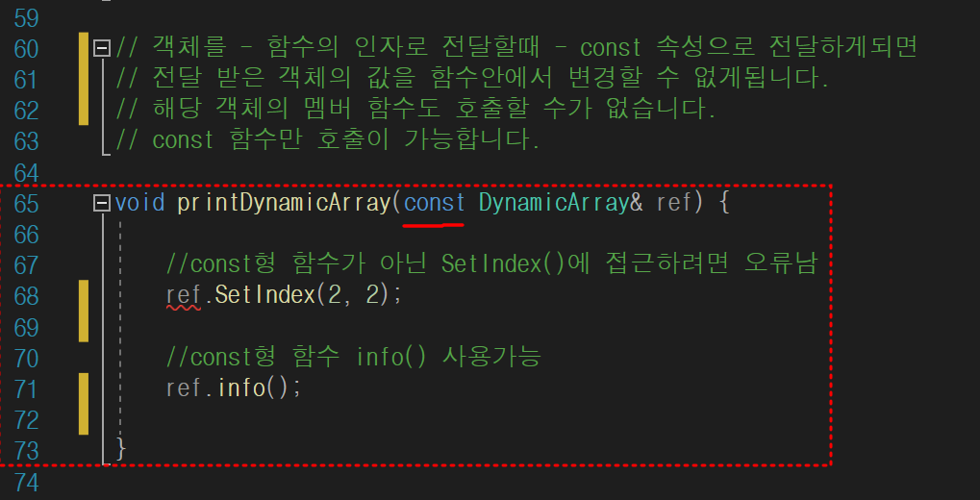The width and height of the screenshot is (980, 500).
Task: Click the comment on line 62
Action: coord(415,110)
